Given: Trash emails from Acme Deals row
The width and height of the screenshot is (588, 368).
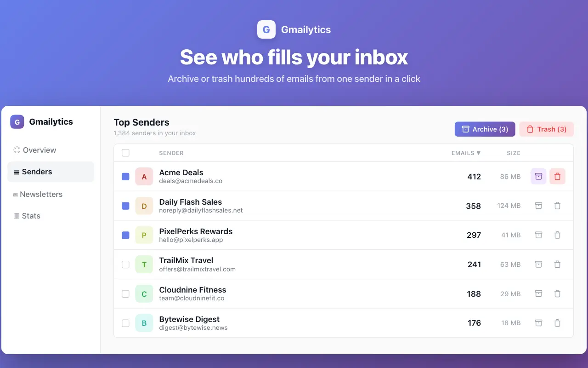Looking at the screenshot, I should point(557,176).
